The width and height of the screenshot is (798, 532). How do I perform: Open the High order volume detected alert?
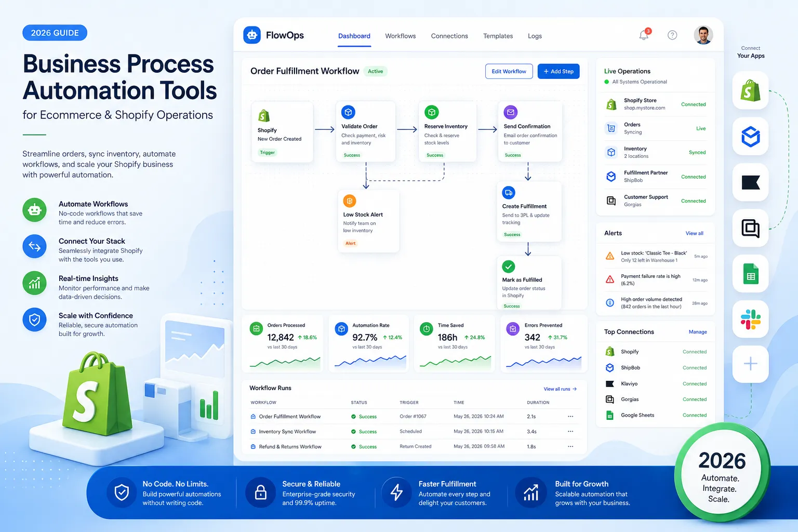pos(656,303)
